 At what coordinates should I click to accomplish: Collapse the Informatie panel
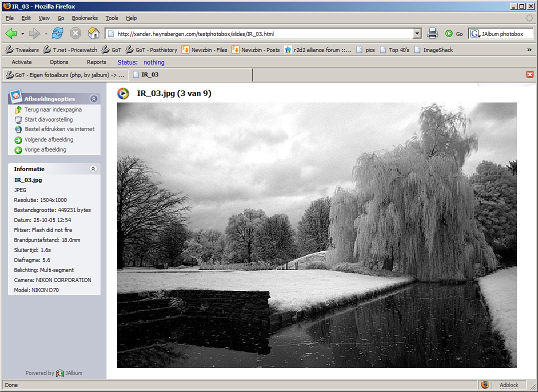click(93, 168)
